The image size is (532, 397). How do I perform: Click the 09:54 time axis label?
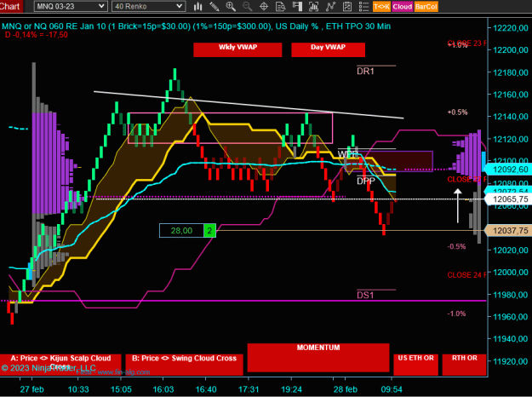392,389
